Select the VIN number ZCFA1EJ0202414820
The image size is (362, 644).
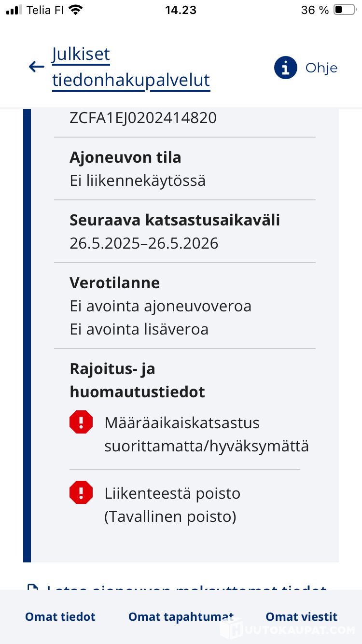pyautogui.click(x=143, y=118)
